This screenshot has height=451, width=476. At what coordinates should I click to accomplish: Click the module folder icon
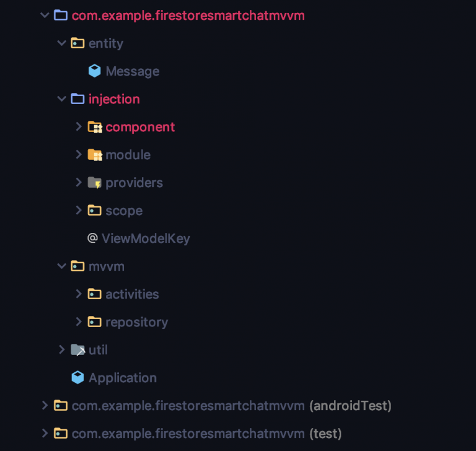pyautogui.click(x=95, y=155)
